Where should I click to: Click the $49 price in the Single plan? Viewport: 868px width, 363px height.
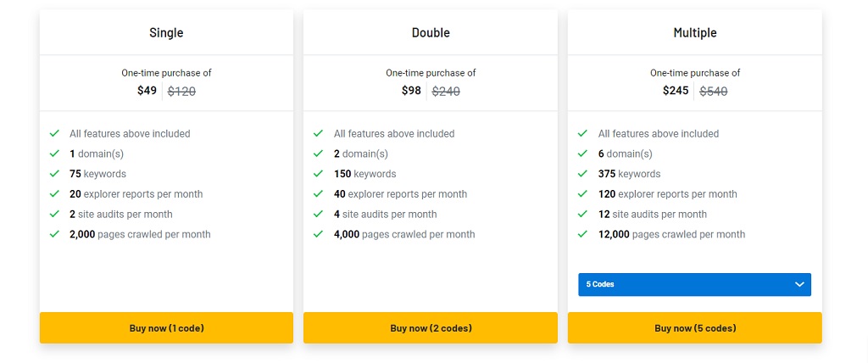pyautogui.click(x=147, y=91)
